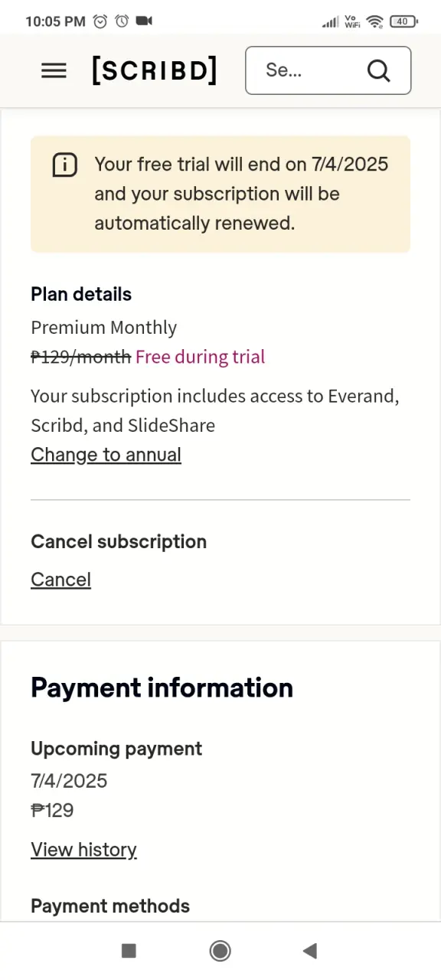Tap the Free during trial text
The height and width of the screenshot is (980, 441).
click(200, 357)
